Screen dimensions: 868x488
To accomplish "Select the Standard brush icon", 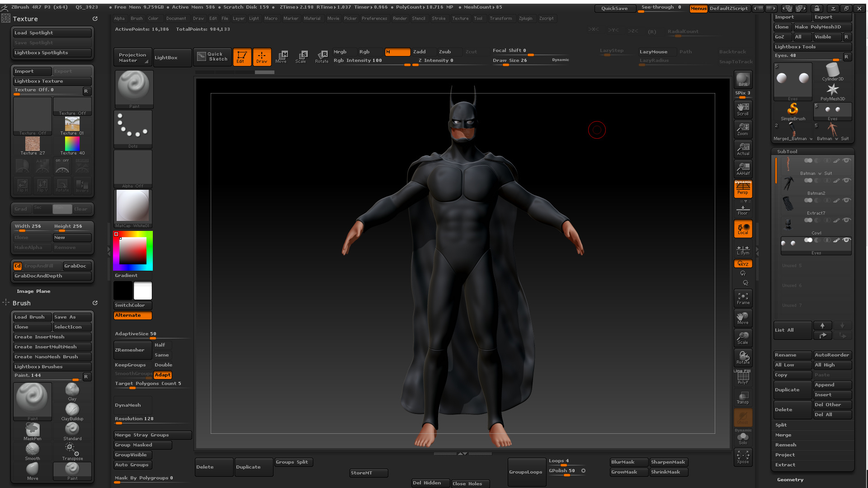I will pos(72,431).
